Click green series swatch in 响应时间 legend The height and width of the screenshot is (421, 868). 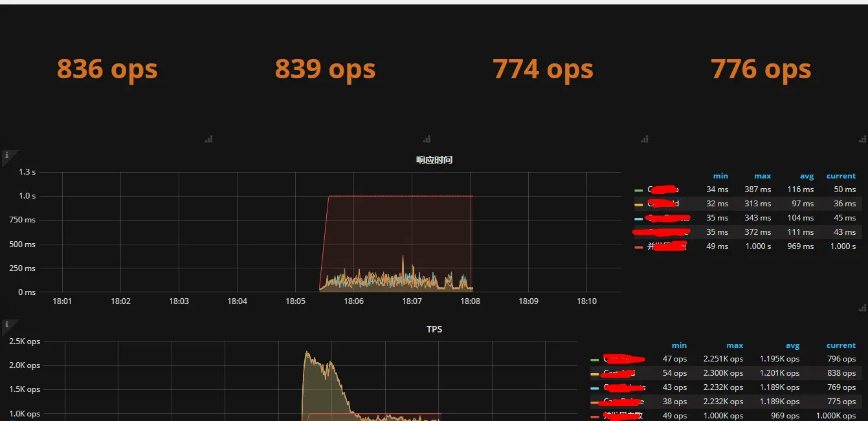coord(638,190)
